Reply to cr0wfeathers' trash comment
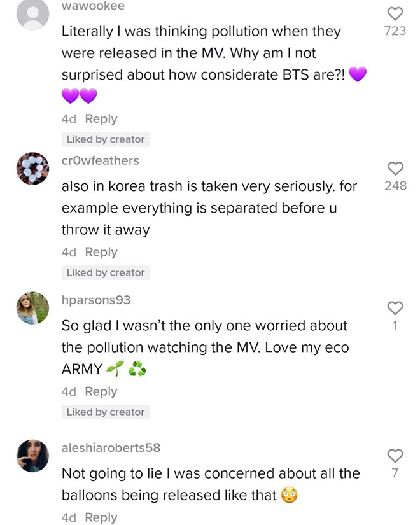The image size is (420, 525). coord(101,252)
